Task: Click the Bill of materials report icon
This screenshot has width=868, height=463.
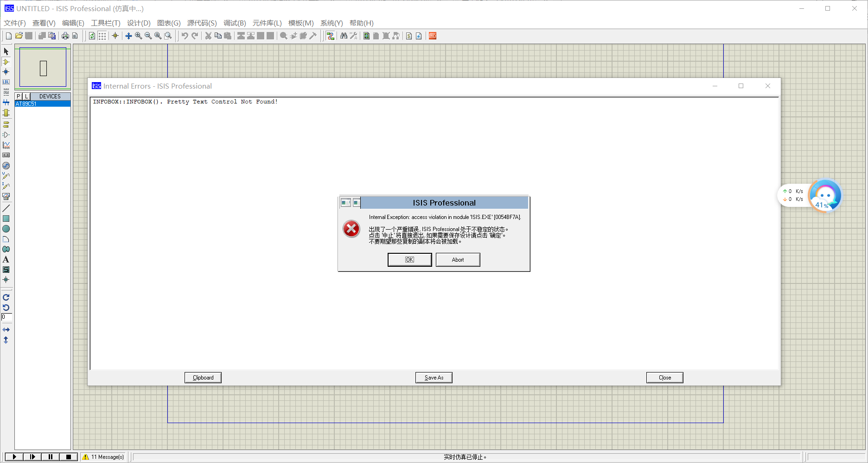Action: pos(409,36)
